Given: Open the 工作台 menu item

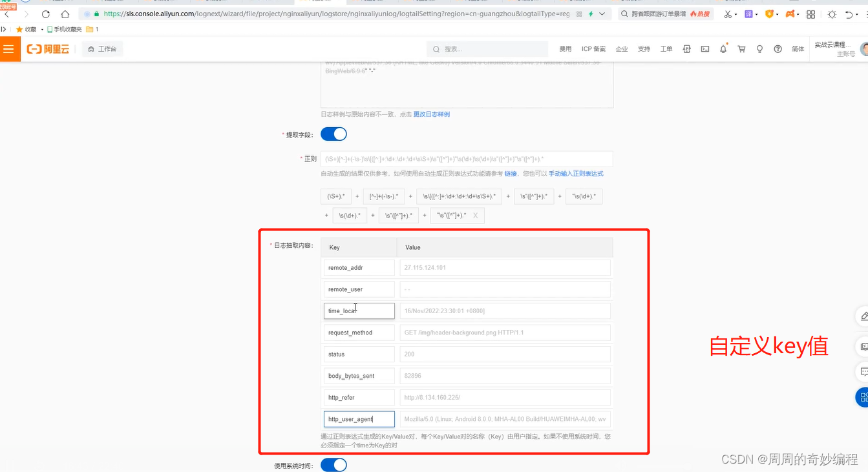Looking at the screenshot, I should click(101, 48).
